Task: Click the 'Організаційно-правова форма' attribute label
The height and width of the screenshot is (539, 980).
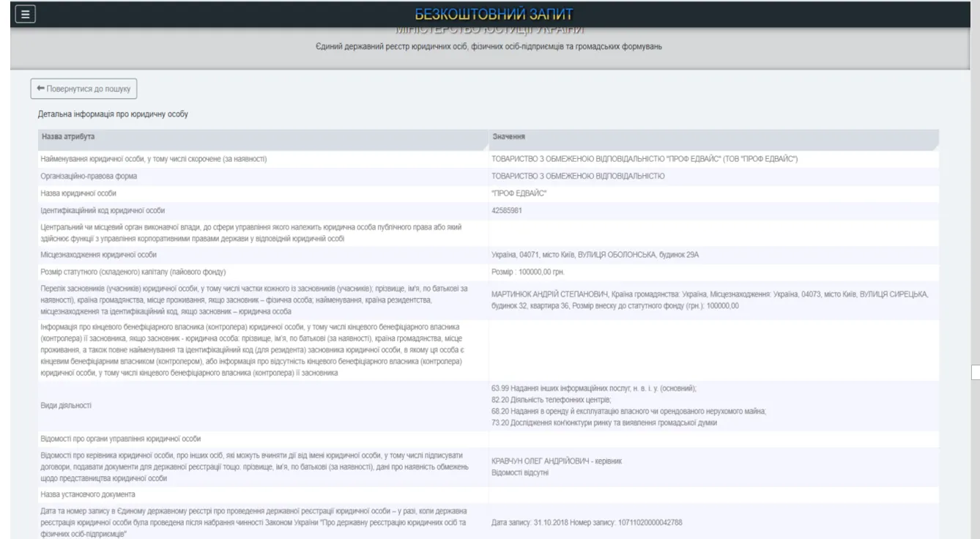Action: pyautogui.click(x=89, y=176)
